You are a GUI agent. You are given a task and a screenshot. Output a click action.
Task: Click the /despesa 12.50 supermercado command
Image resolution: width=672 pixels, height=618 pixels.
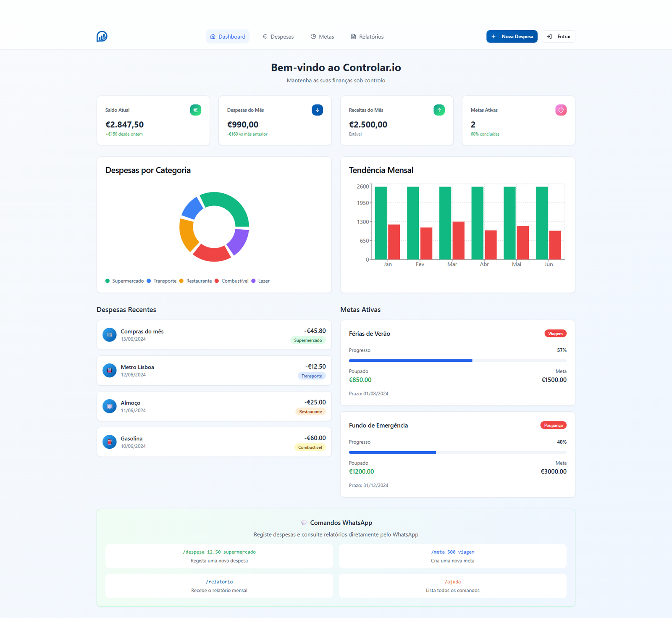pos(219,552)
